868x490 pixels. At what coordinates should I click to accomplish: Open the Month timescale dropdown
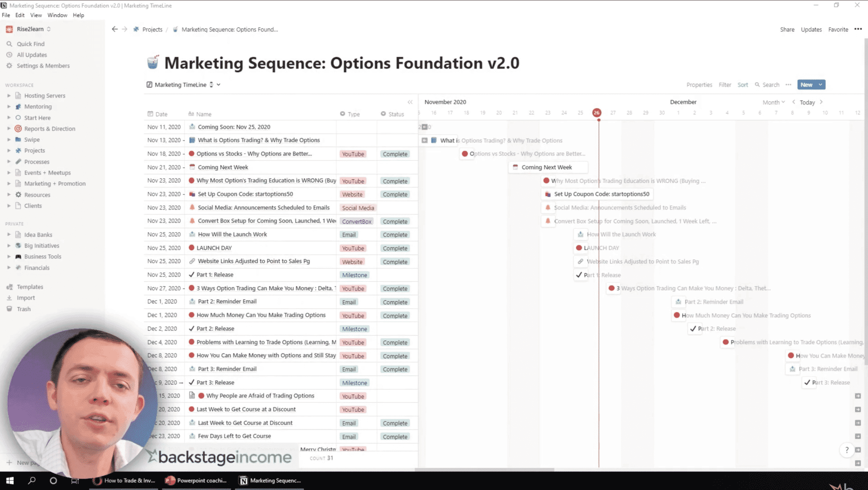click(773, 102)
